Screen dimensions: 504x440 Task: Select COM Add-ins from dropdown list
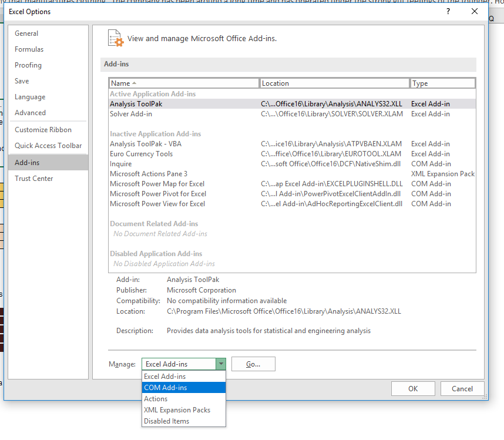pyautogui.click(x=166, y=388)
